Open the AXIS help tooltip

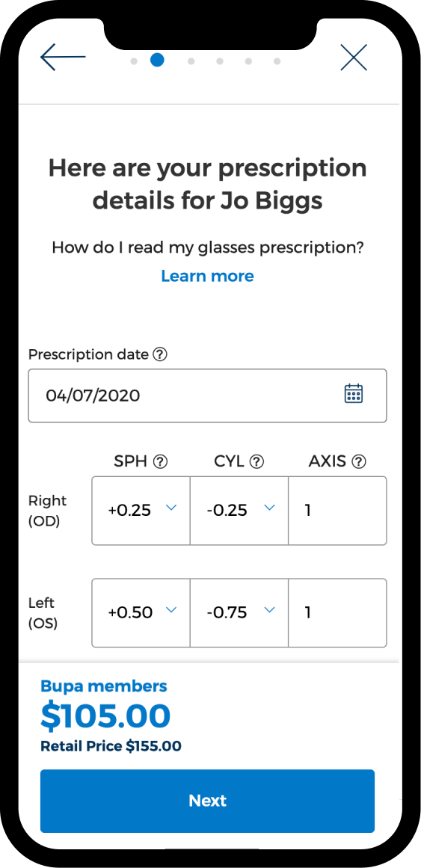click(x=360, y=461)
